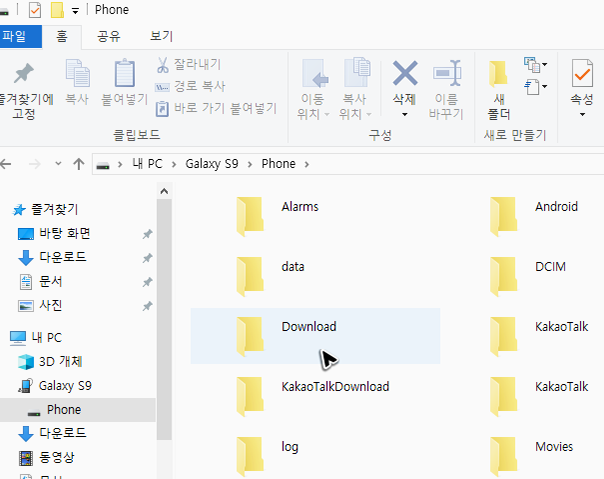Open Downloads (다운로드) under 내 PC

click(52, 433)
